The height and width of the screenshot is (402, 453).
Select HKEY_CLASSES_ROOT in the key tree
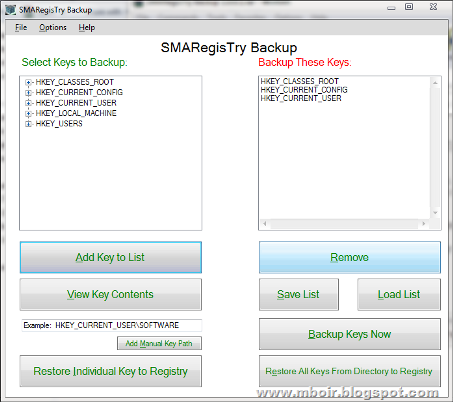(75, 82)
